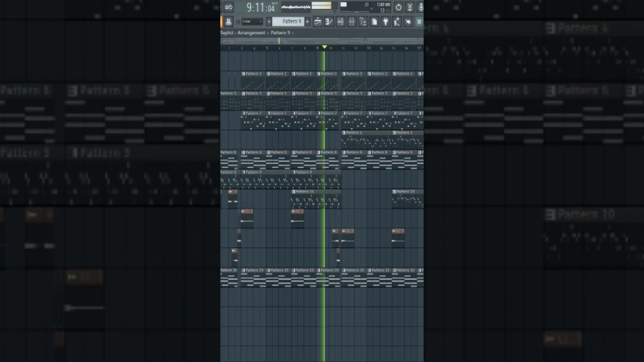Screen dimensions: 644x362
Task: Open the Piano roll view icon
Action: coord(329,22)
